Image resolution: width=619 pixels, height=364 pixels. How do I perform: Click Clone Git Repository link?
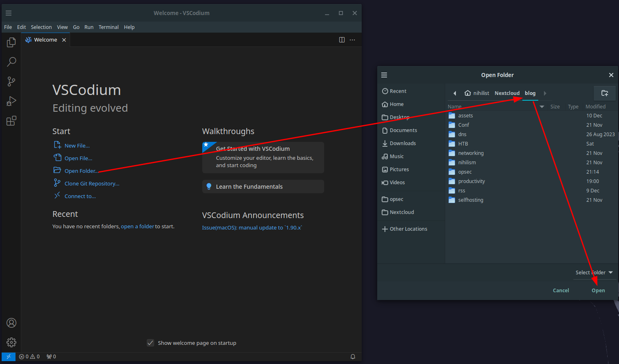(92, 183)
